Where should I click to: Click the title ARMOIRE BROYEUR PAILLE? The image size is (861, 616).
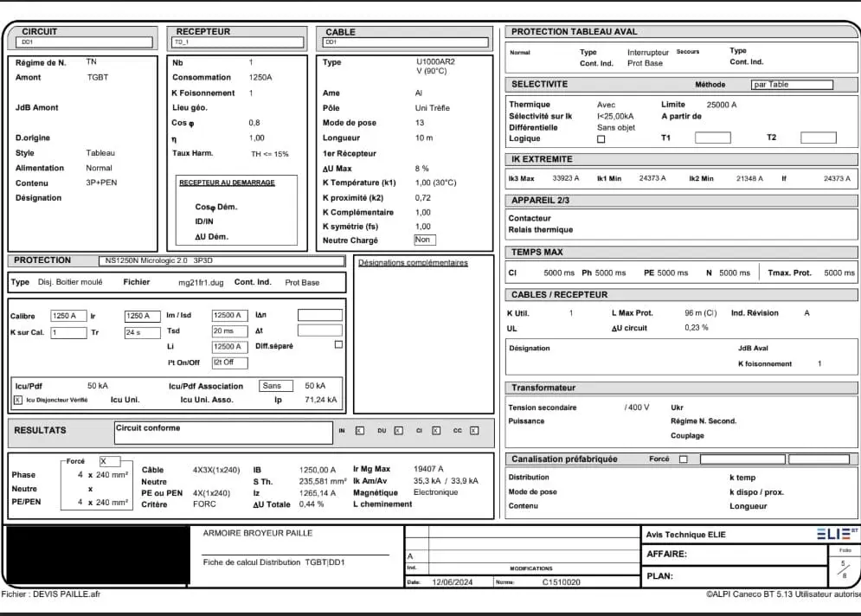coord(258,533)
